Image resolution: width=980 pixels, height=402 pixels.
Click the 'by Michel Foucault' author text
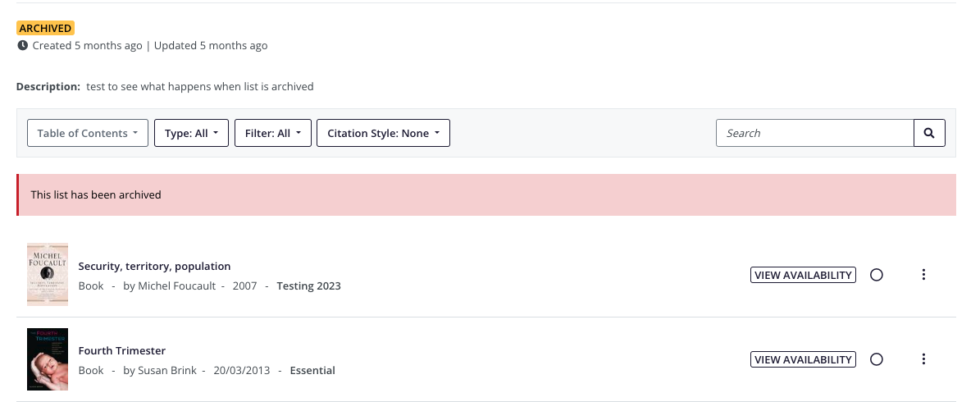[x=170, y=286]
